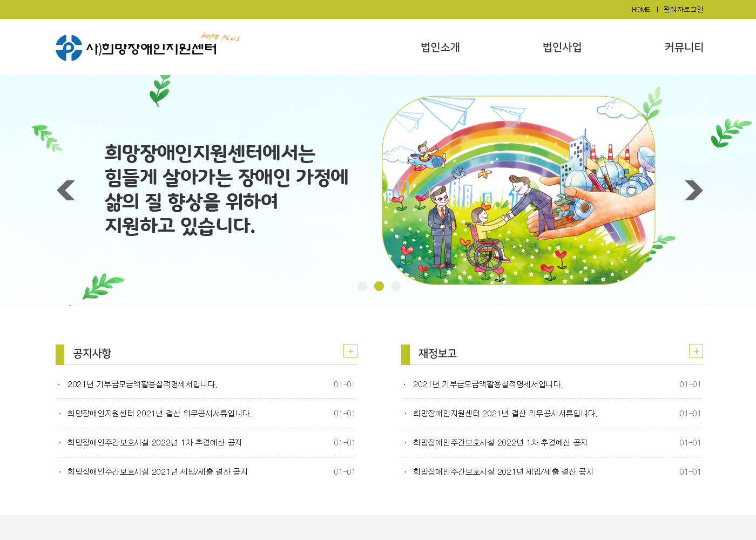Open the 커뮤니티 menu

(x=684, y=48)
